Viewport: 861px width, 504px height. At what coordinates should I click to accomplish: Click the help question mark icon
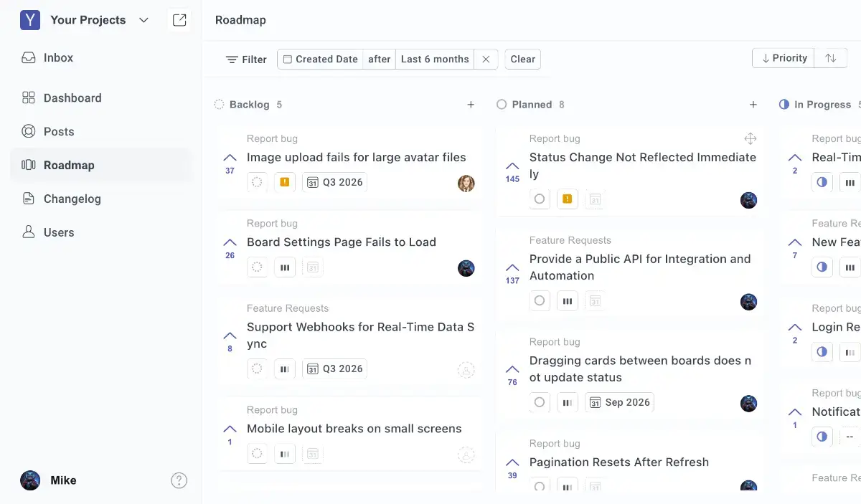tap(179, 480)
